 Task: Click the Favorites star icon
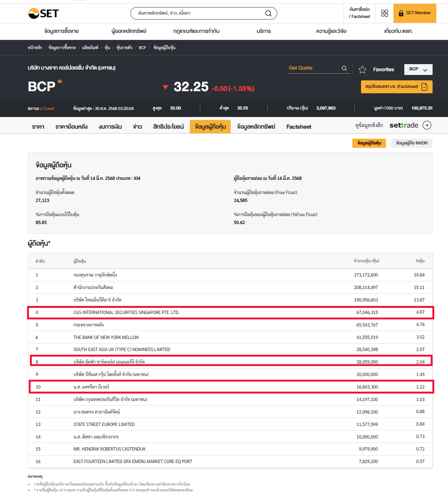[362, 70]
